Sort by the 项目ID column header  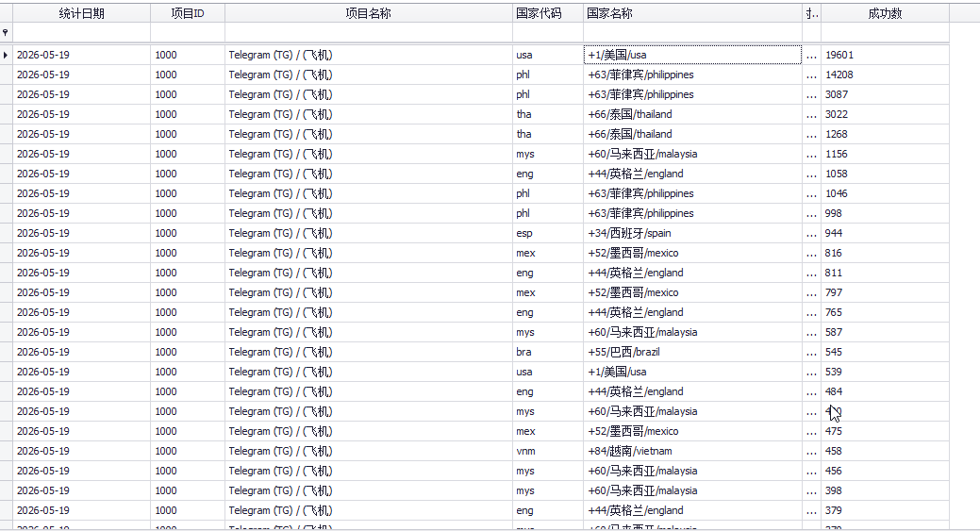188,13
